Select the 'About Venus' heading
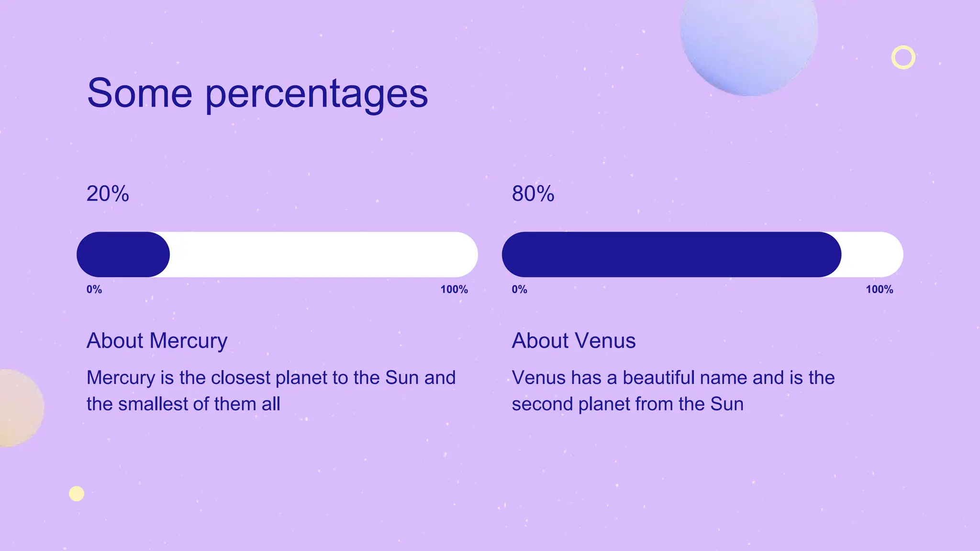 point(573,341)
